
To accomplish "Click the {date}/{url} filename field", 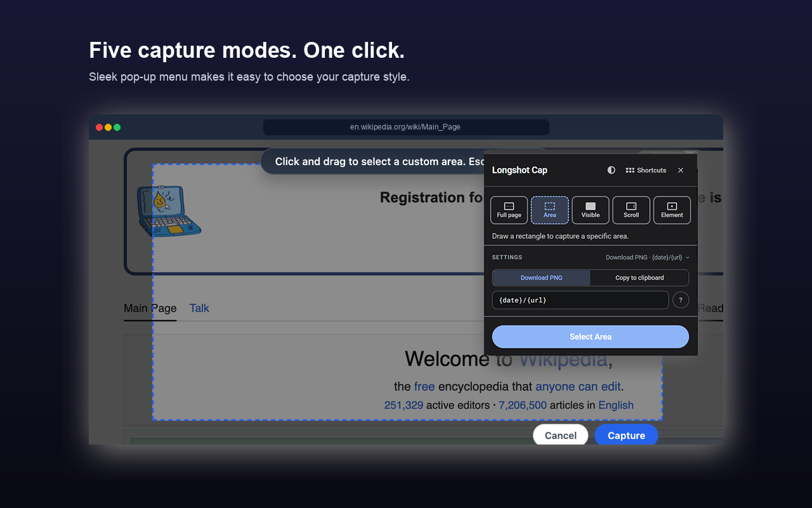I will pos(580,300).
